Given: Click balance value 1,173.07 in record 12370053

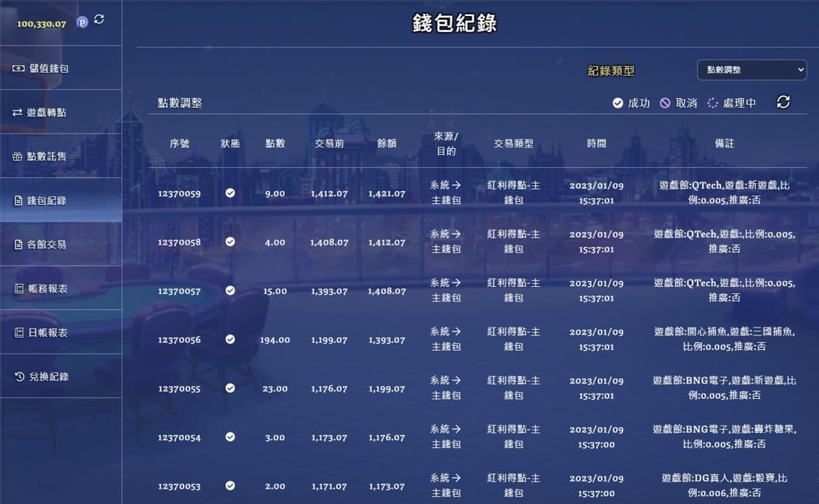Looking at the screenshot, I should (387, 487).
